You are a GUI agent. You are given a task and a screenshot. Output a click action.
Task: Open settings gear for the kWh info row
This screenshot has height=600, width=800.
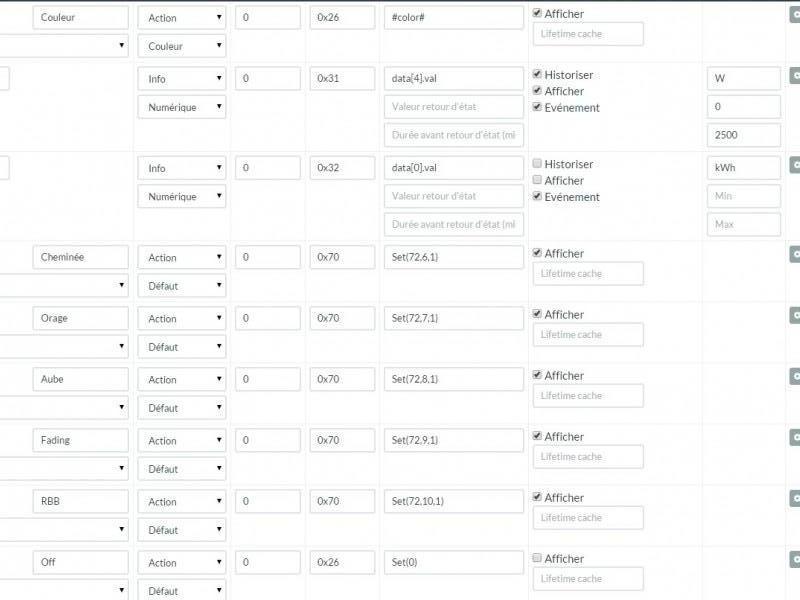pyautogui.click(x=795, y=164)
